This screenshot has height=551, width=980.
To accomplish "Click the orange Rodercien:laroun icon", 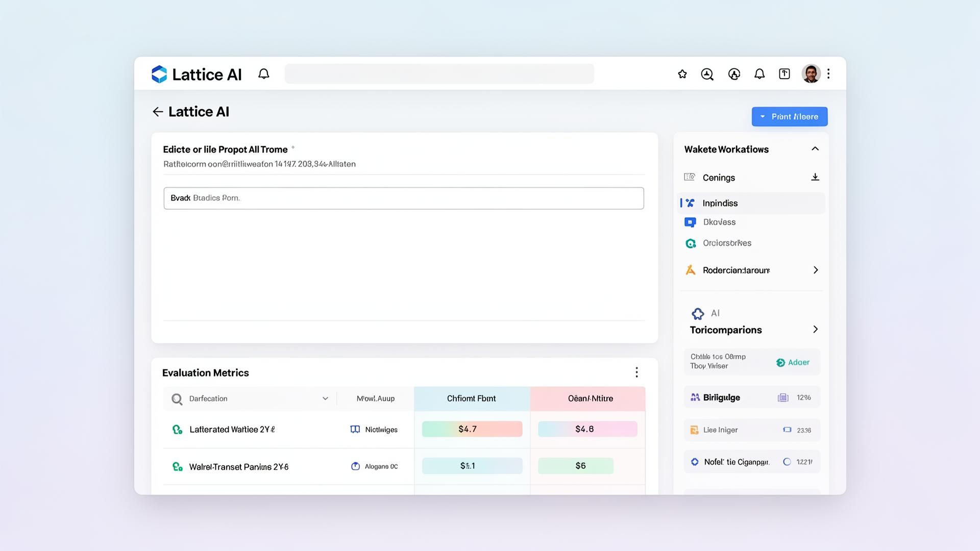I will pyautogui.click(x=691, y=270).
